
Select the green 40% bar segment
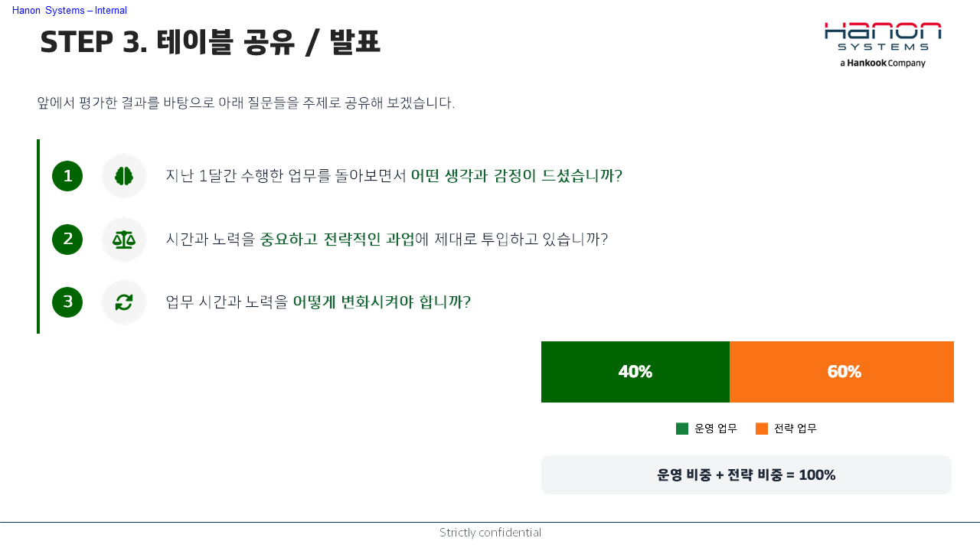pyautogui.click(x=635, y=372)
